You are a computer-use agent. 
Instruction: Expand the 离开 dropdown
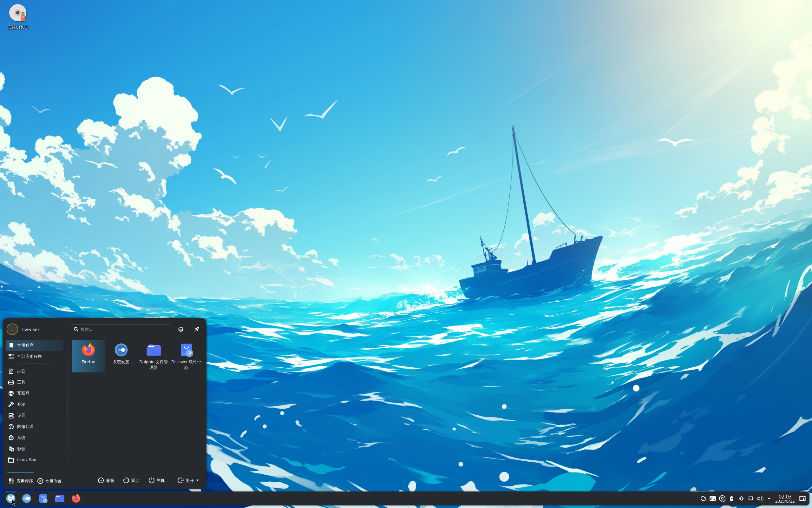(188, 480)
